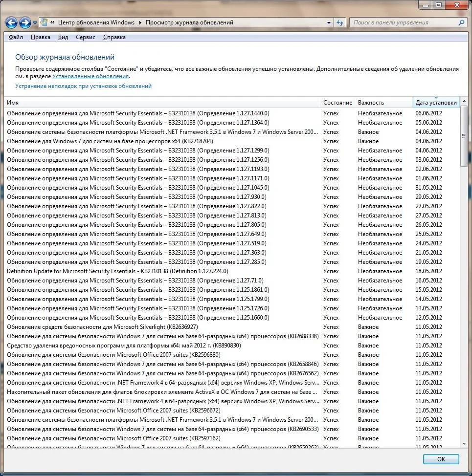Select the Office 2007 KB2596672 update
472x476 pixels.
232,411
